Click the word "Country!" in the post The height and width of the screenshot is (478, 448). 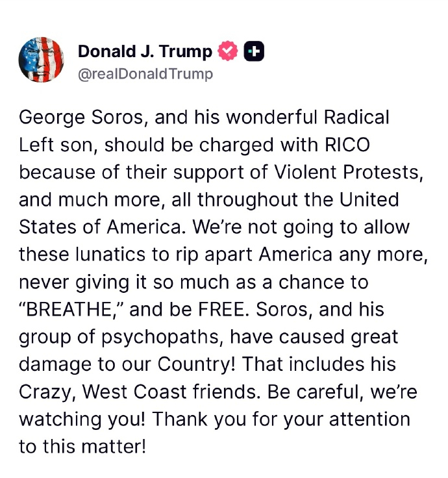[196, 365]
